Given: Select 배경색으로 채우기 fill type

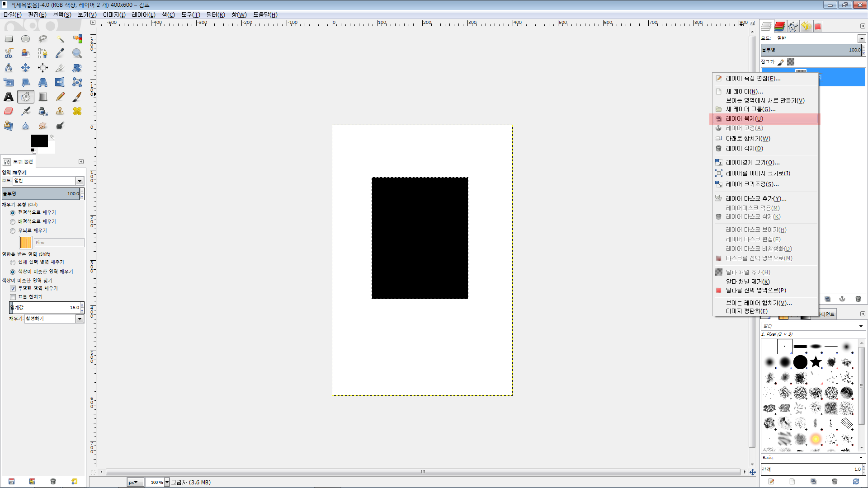Looking at the screenshot, I should [13, 221].
